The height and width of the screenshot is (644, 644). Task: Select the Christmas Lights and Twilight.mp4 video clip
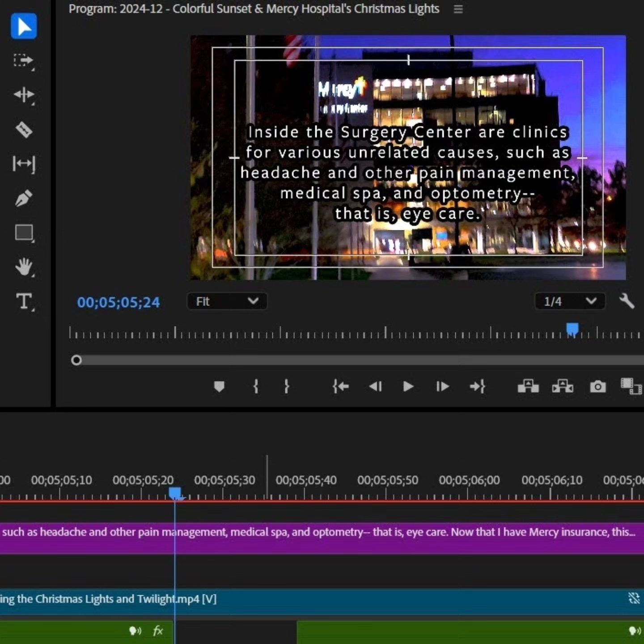(322, 602)
